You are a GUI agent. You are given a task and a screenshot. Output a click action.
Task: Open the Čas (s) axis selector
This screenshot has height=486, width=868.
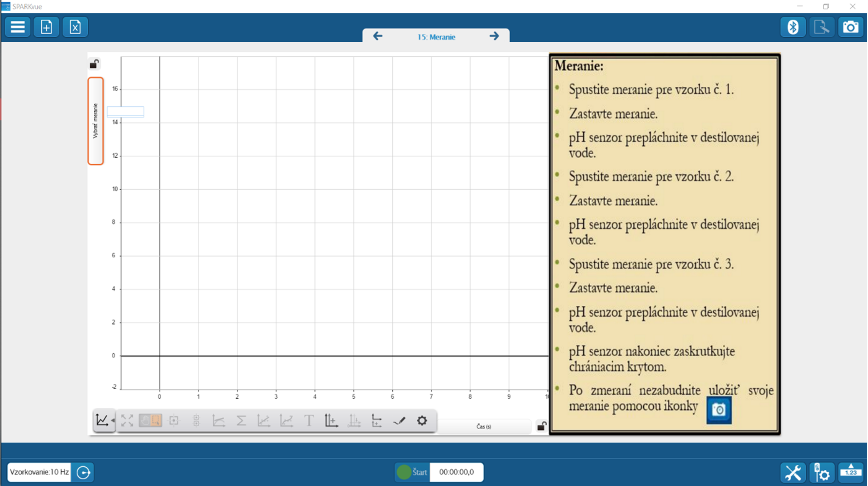(x=484, y=426)
